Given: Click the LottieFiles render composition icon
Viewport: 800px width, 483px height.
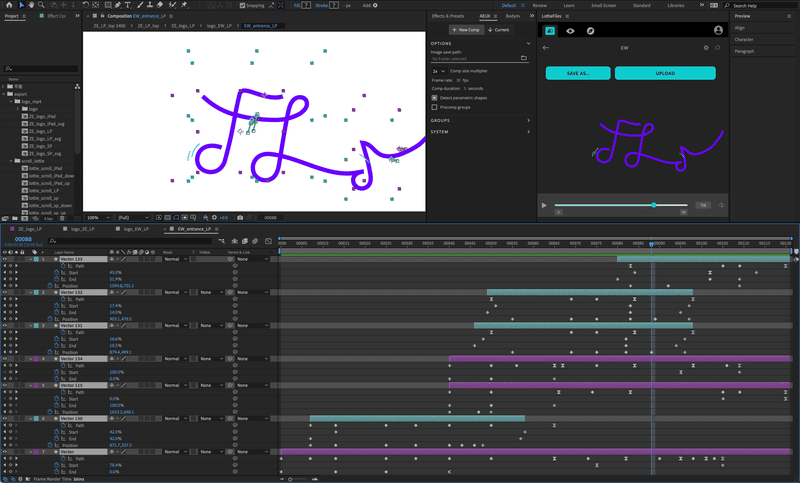Looking at the screenshot, I should click(x=550, y=31).
